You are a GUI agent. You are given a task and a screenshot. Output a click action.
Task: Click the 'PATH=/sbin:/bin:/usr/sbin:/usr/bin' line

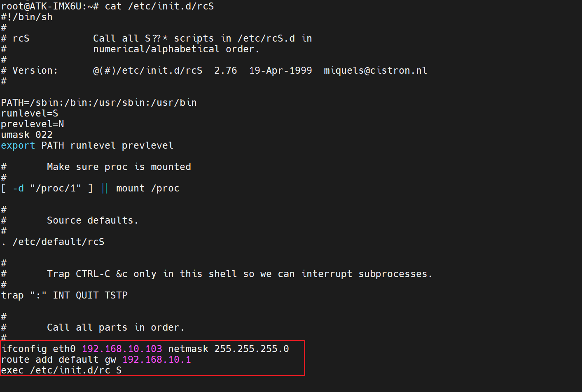pos(99,103)
